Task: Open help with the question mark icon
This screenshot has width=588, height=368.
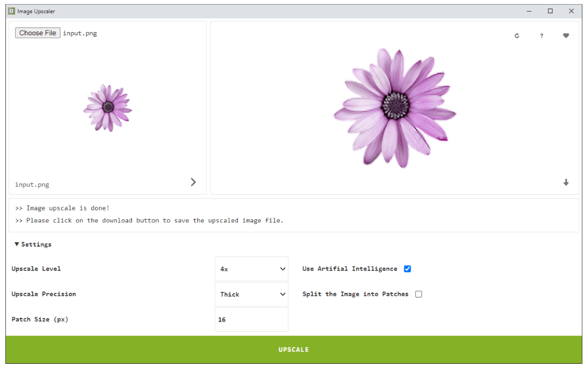Action: coord(541,36)
